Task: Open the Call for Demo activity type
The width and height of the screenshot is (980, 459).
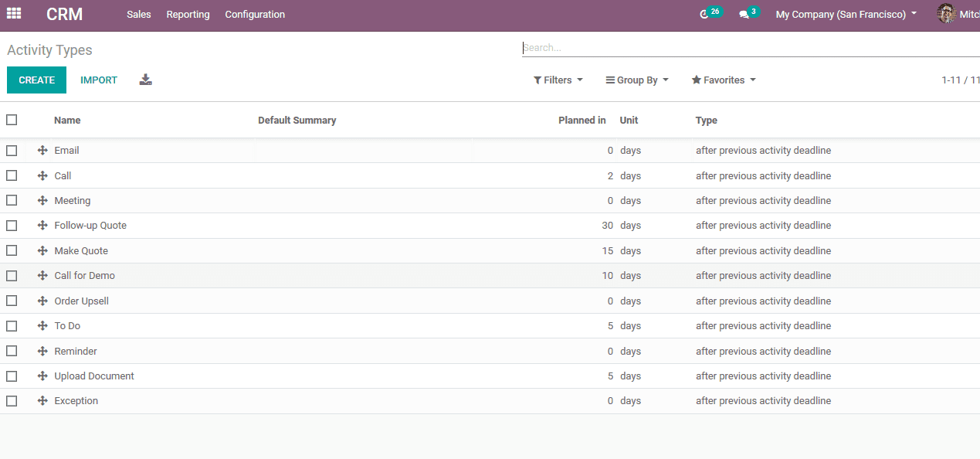Action: click(84, 276)
